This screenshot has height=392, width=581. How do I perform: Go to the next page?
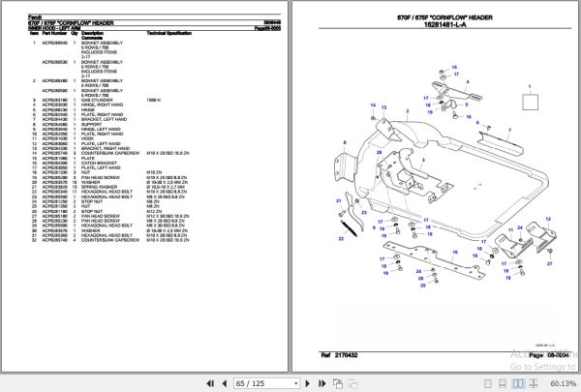click(308, 383)
